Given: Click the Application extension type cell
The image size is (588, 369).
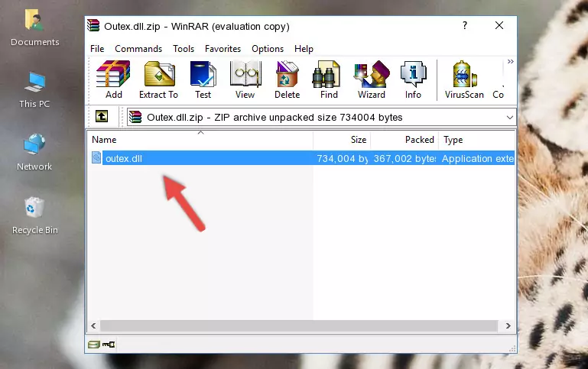Looking at the screenshot, I should coord(478,158).
